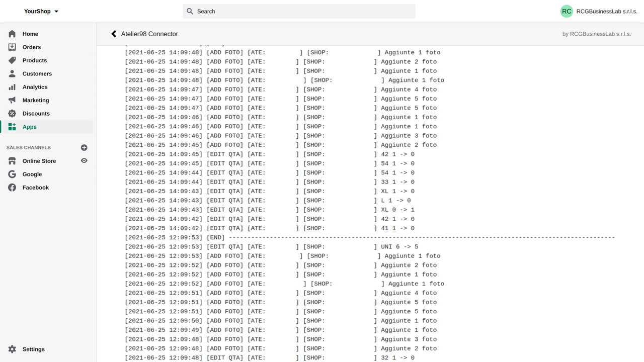
Task: Open the YourShop store switcher dropdown
Action: (x=41, y=11)
